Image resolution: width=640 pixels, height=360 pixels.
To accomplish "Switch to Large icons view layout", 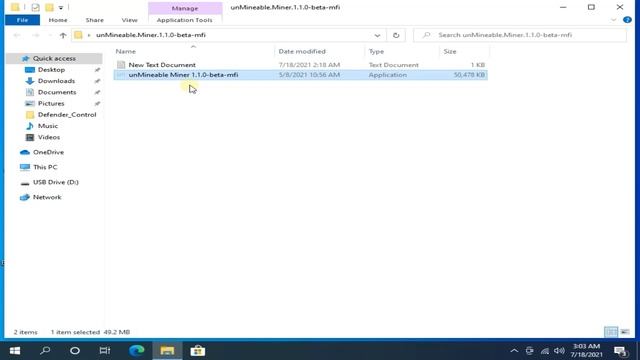I will click(x=625, y=332).
